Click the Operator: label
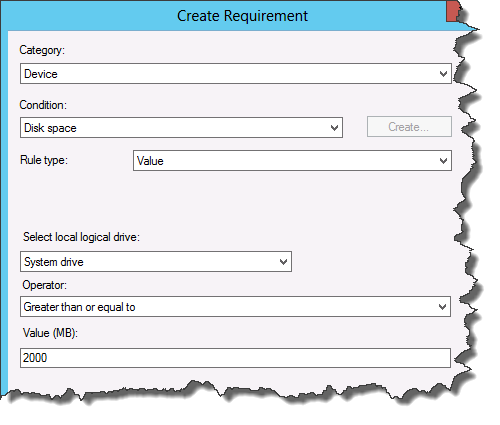Viewport: 500px width, 425px height. coord(45,285)
